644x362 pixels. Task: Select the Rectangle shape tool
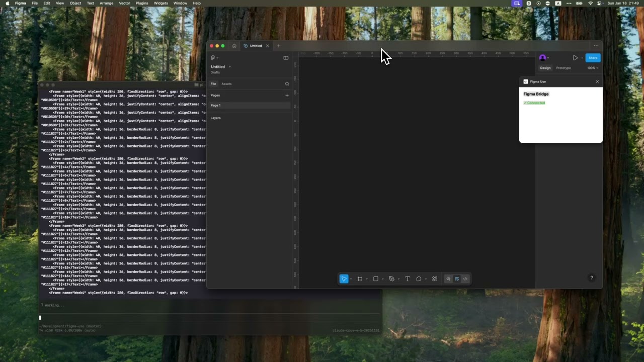point(376,279)
